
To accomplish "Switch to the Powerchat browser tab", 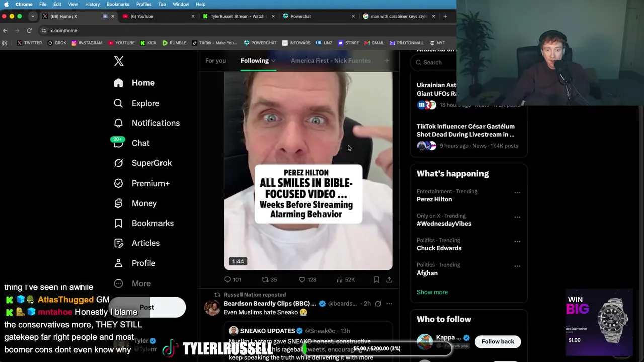I will [317, 16].
